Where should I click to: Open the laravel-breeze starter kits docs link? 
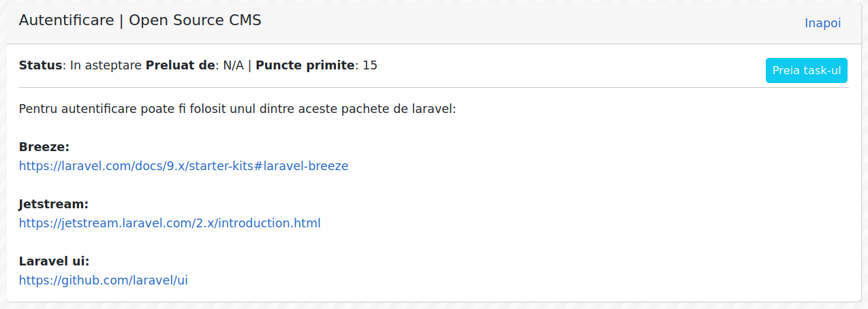tap(184, 165)
